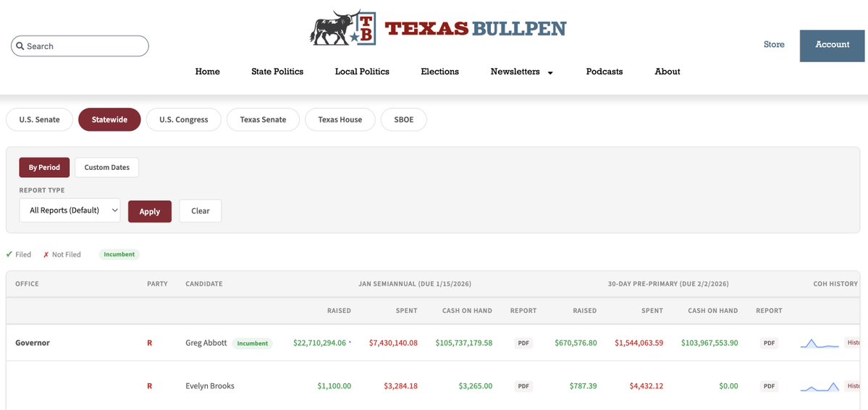Screen dimensions: 868x410
Task: Click the $787.39 raised amount
Action: 583,386
